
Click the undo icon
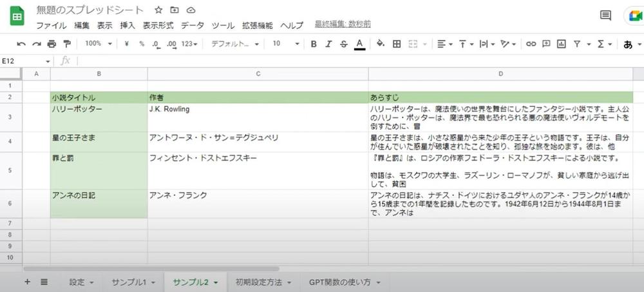21,44
